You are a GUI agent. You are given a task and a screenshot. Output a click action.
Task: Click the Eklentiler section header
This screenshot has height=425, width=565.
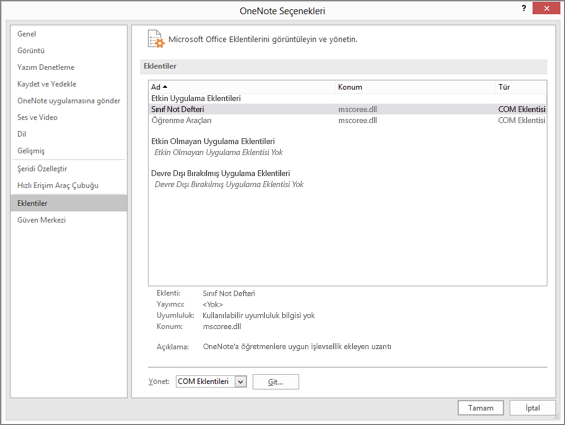(x=343, y=66)
